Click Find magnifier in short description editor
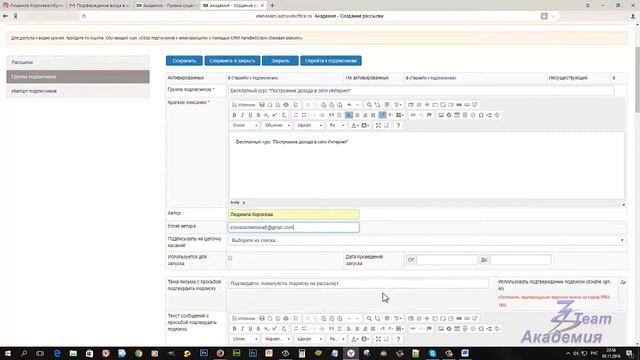 click(x=369, y=105)
